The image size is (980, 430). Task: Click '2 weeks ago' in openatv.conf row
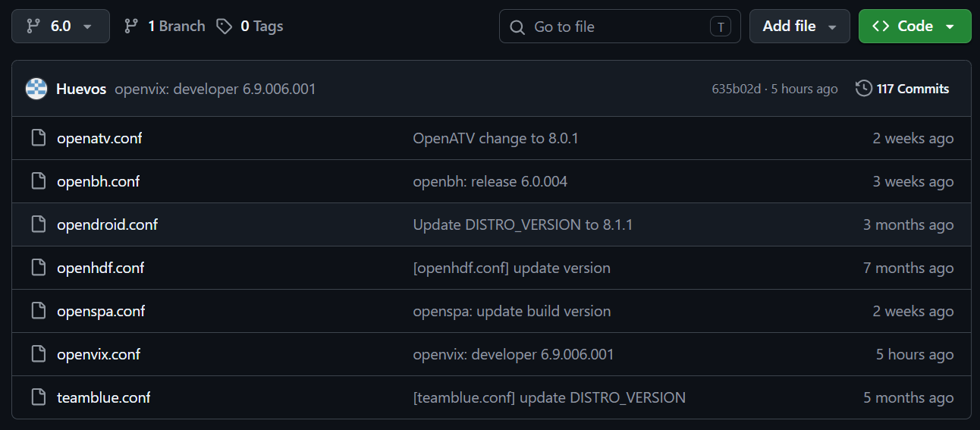tap(913, 138)
